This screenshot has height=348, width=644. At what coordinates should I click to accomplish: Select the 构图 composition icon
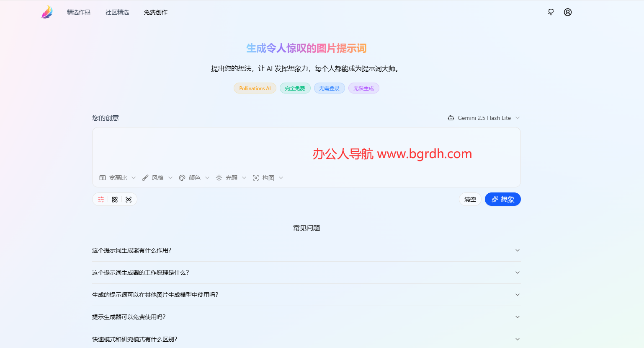coord(256,177)
